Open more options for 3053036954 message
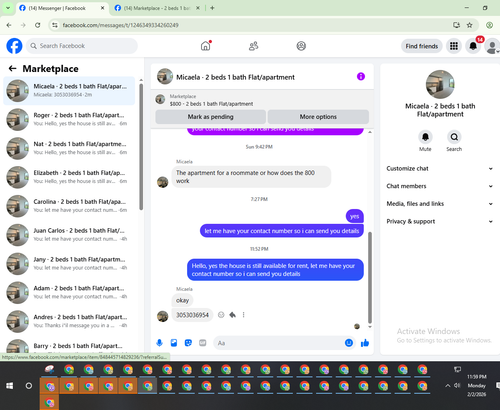 [244, 315]
